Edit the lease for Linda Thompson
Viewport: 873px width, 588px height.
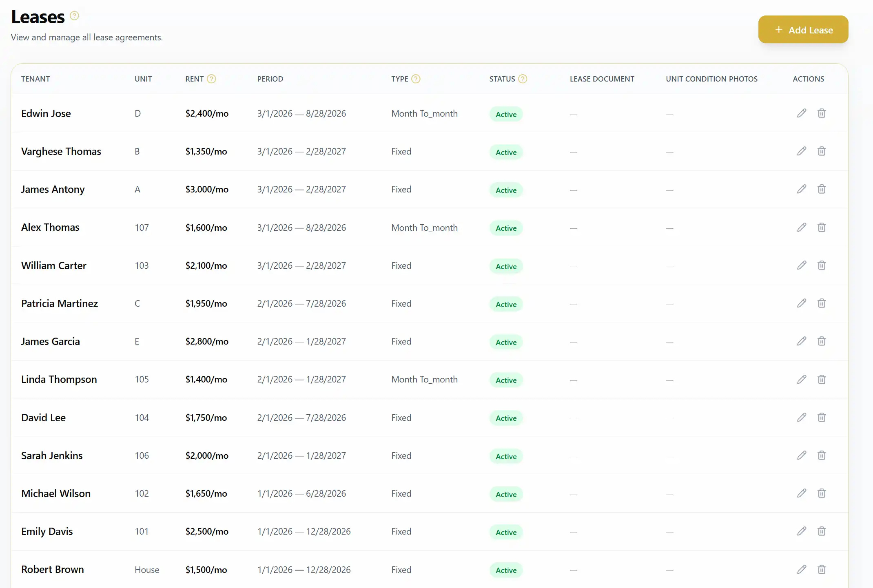click(801, 379)
